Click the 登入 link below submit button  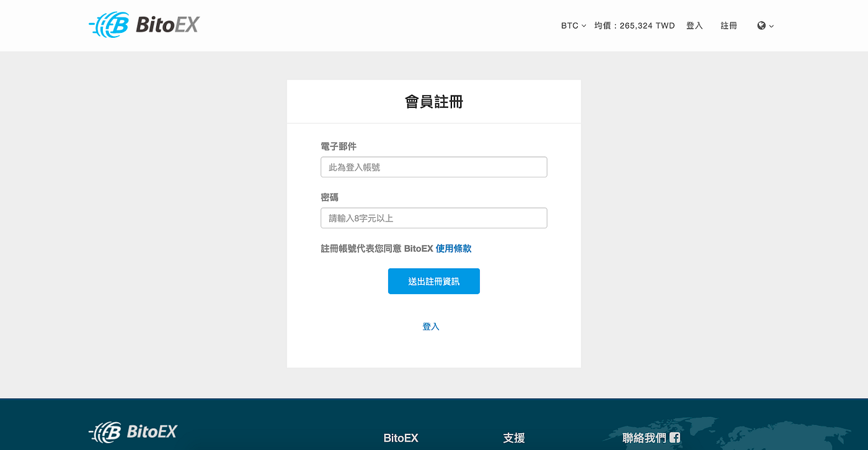tap(431, 326)
